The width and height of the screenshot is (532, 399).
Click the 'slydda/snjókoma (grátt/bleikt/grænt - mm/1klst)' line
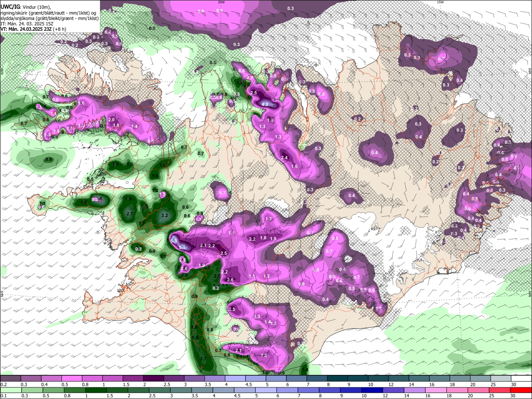tap(49, 18)
